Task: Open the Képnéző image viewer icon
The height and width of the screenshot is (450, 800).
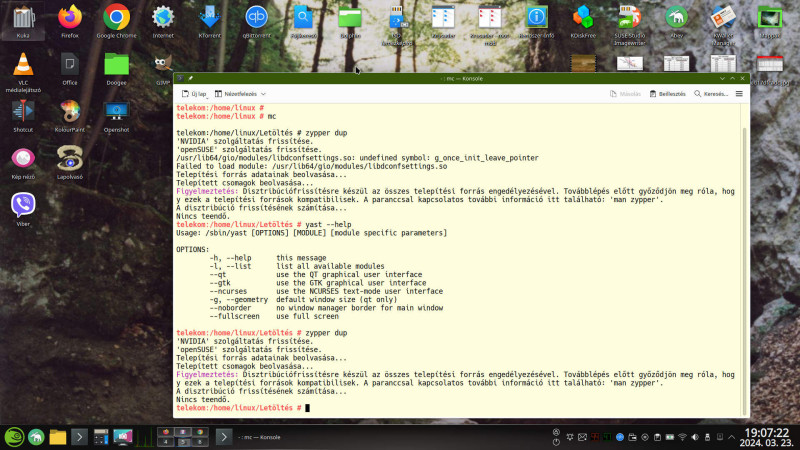Action: [x=23, y=163]
